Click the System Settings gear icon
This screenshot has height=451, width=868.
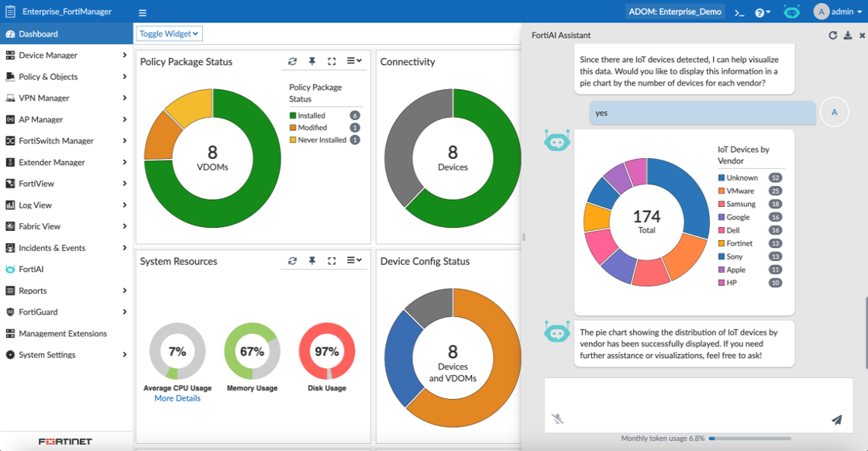tap(10, 355)
